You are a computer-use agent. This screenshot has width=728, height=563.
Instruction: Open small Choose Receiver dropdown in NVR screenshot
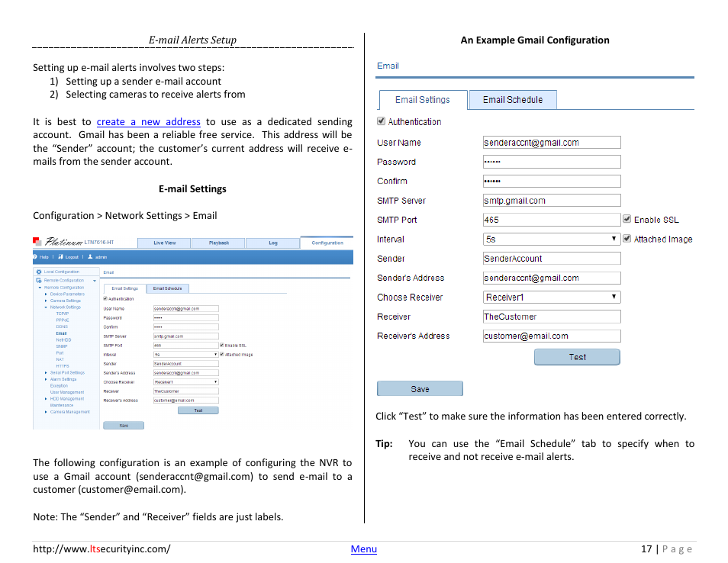[185, 382]
